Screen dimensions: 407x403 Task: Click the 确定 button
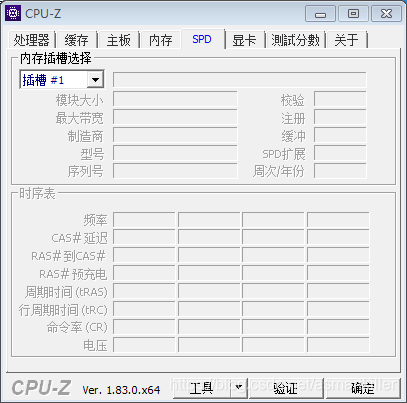363,388
